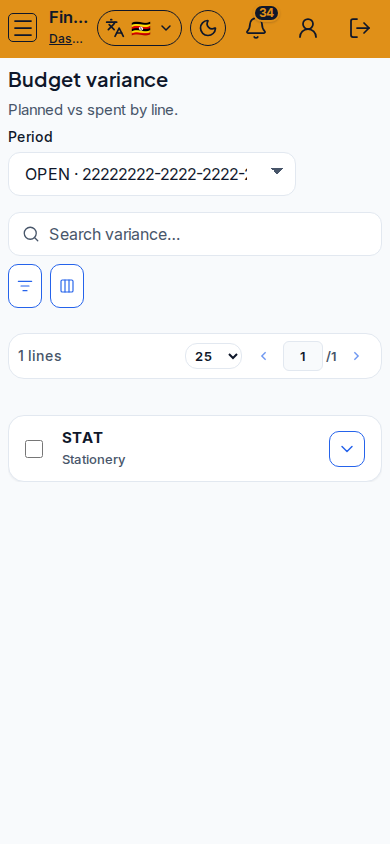Toggle dark mode moon icon
This screenshot has height=844, width=390.
pos(208,28)
